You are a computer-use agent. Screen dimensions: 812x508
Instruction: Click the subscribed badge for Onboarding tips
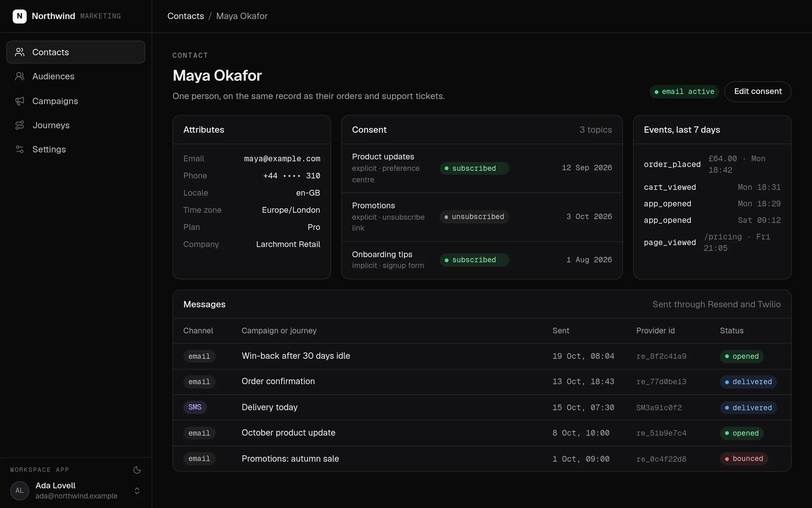pyautogui.click(x=474, y=260)
